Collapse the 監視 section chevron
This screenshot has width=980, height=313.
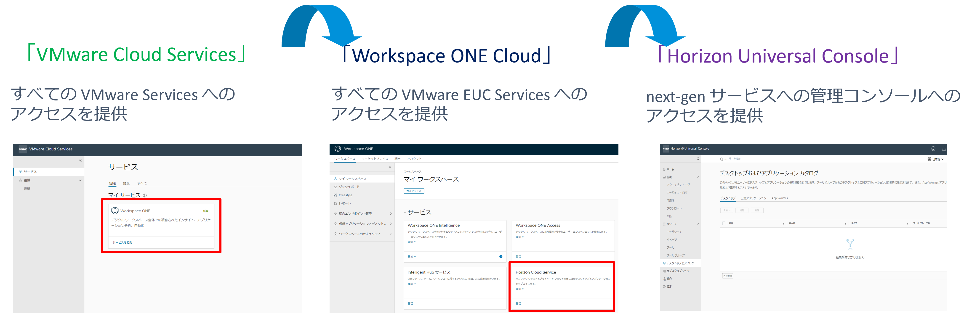(698, 177)
